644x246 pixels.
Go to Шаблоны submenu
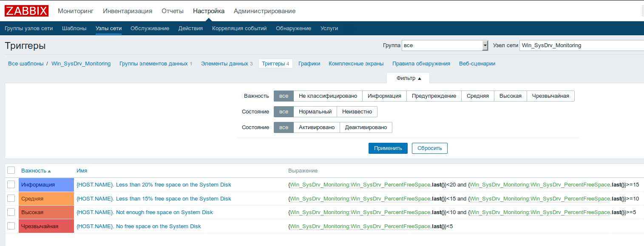[x=74, y=28]
